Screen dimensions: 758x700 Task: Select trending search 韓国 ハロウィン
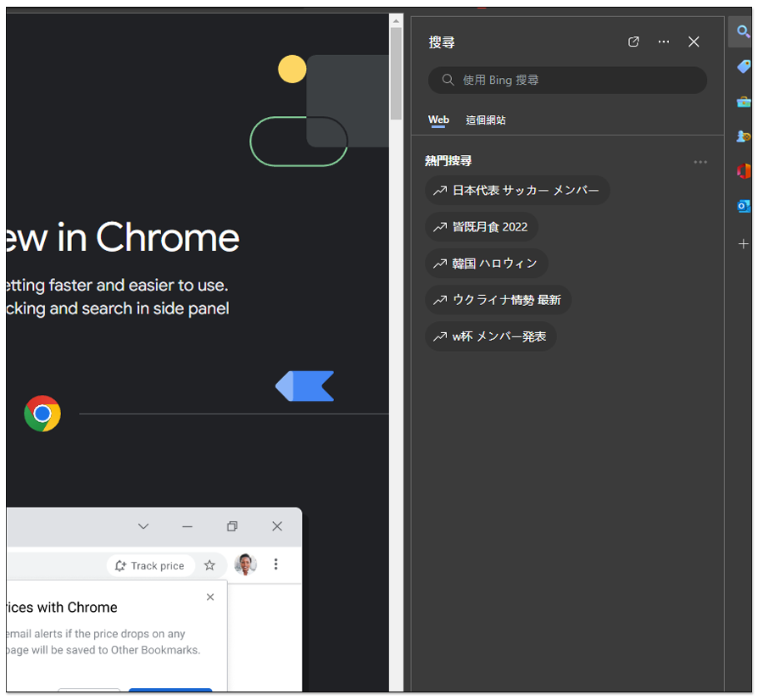point(486,264)
